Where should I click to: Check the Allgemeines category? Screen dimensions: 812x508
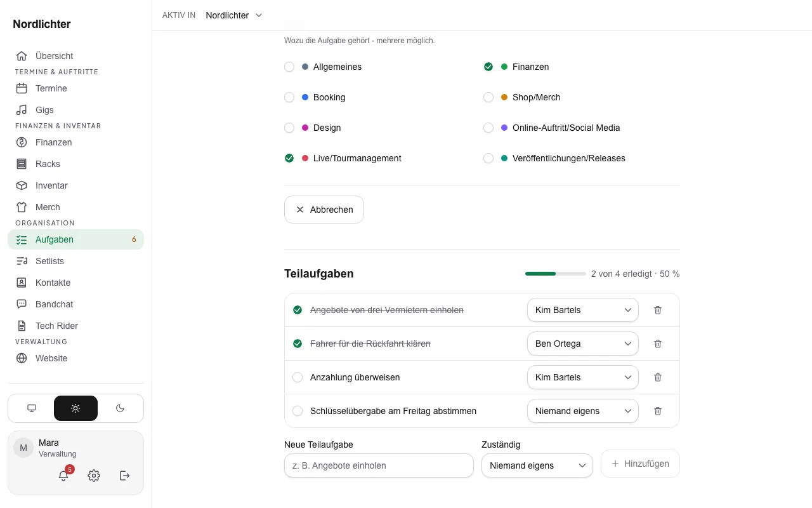tap(289, 67)
